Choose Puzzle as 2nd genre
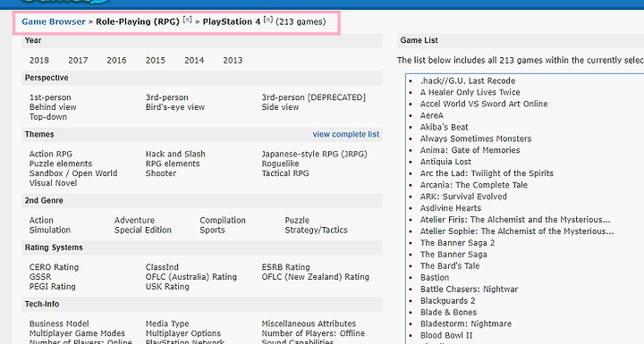 297,221
